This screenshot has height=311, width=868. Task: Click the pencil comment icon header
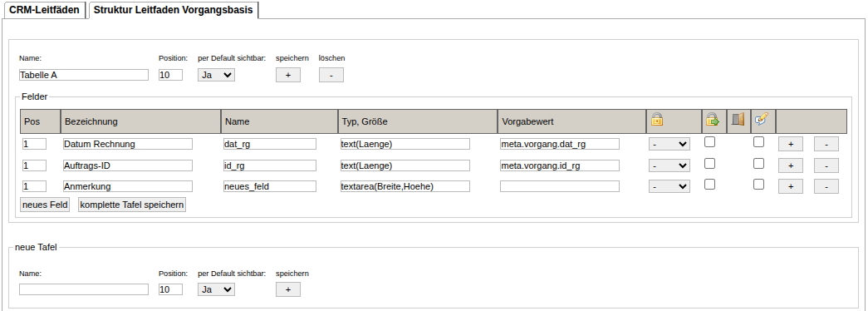pyautogui.click(x=762, y=120)
